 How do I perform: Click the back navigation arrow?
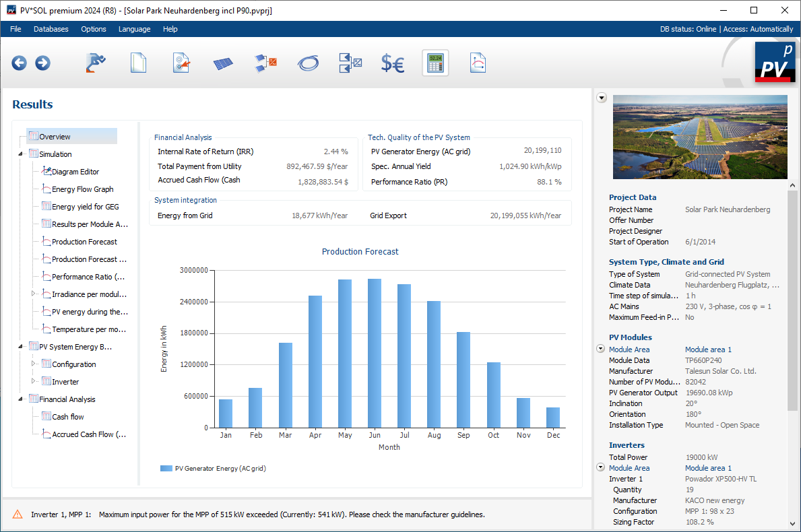click(20, 63)
